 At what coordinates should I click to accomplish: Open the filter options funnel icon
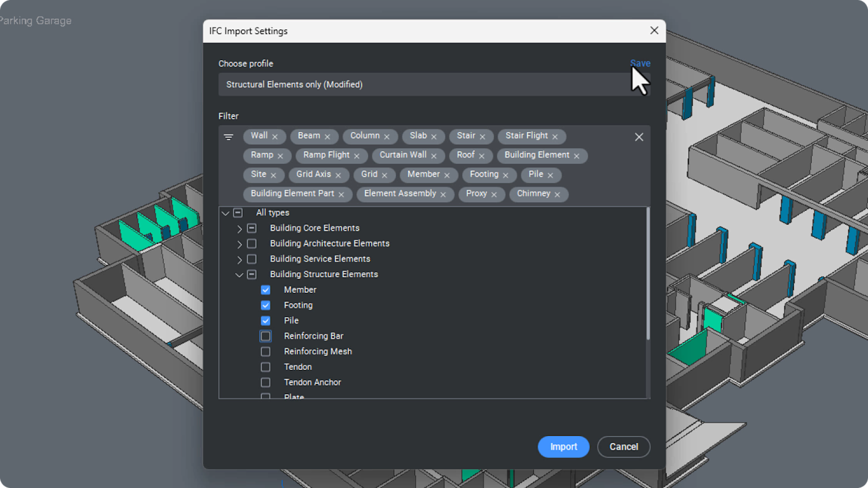[228, 137]
